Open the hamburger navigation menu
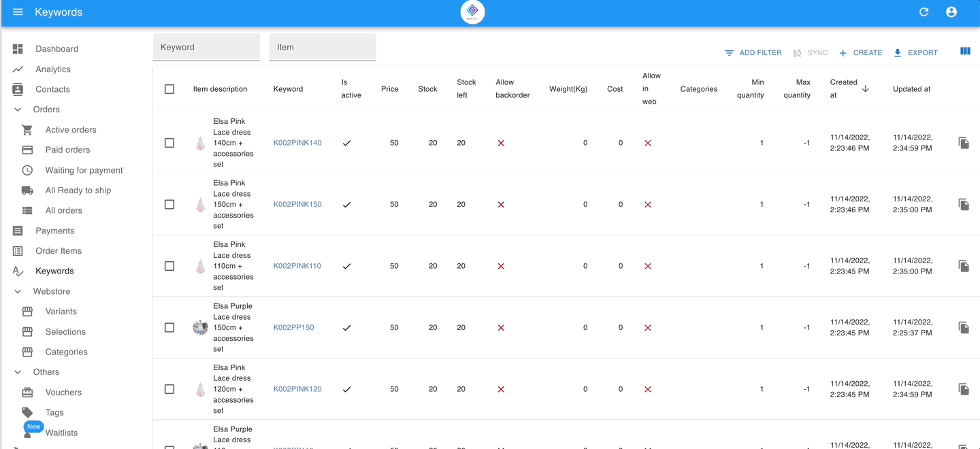The height and width of the screenshot is (449, 980). pos(18,12)
